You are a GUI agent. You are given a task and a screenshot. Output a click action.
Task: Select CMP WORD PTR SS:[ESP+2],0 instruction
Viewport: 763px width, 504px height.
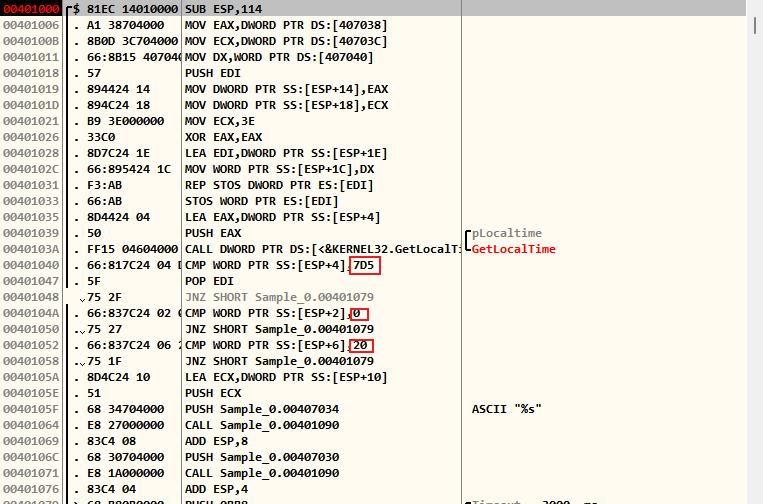coord(272,314)
